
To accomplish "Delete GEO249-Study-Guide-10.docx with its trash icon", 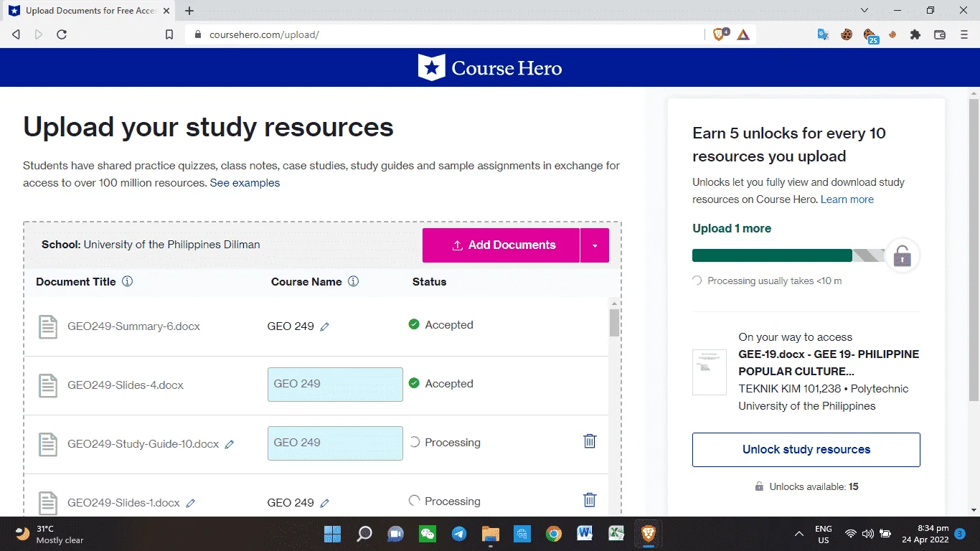I will pyautogui.click(x=590, y=441).
